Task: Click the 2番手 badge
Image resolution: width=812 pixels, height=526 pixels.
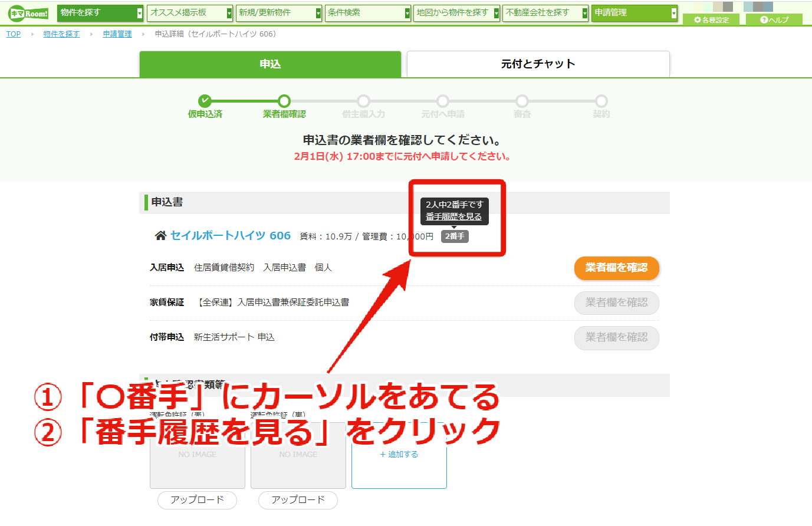Action: click(455, 236)
